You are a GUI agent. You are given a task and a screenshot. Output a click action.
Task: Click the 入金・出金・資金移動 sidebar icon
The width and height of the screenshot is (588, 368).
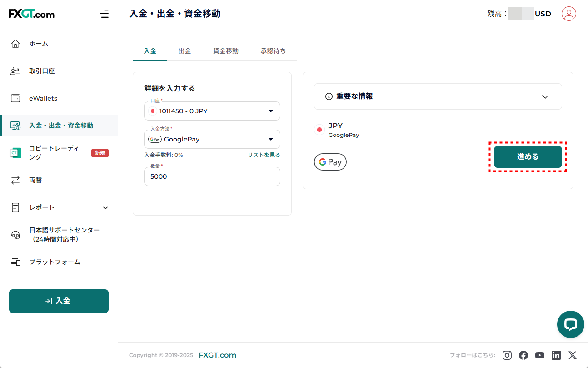(x=15, y=126)
